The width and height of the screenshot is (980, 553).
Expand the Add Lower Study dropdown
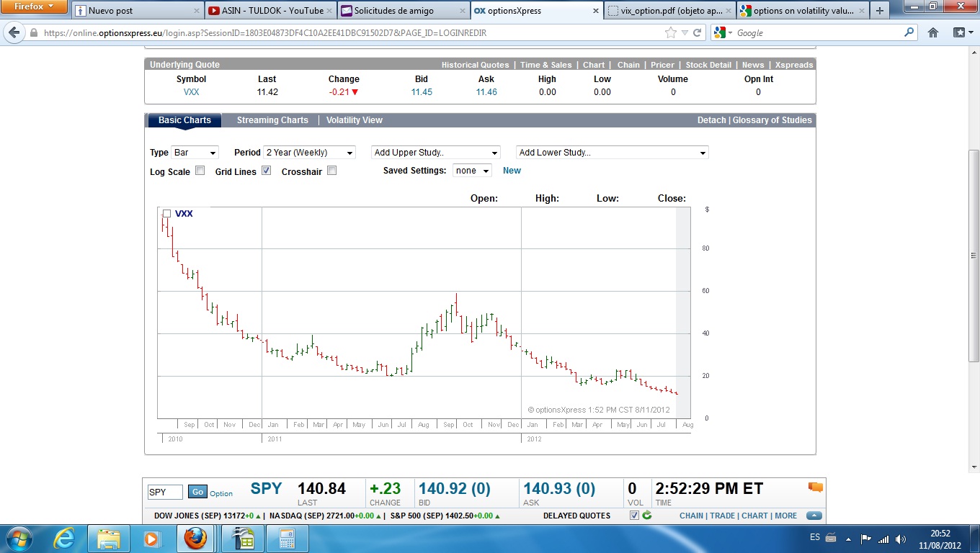coord(612,153)
